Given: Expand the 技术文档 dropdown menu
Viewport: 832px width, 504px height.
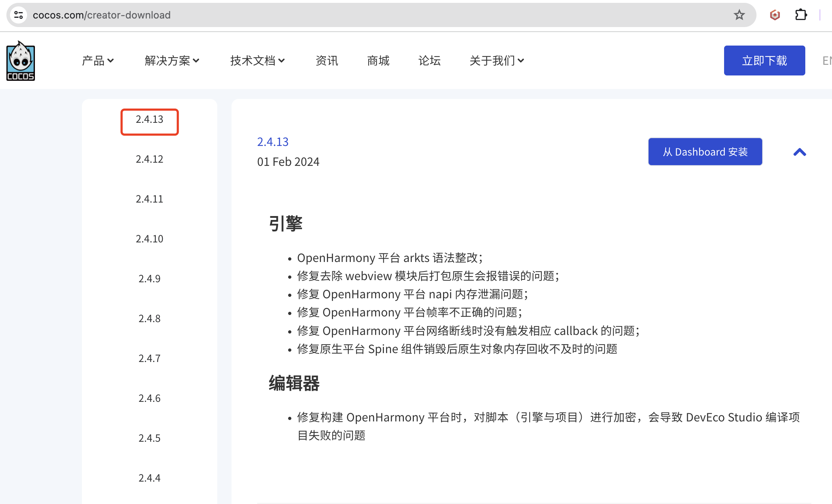Looking at the screenshot, I should tap(257, 61).
